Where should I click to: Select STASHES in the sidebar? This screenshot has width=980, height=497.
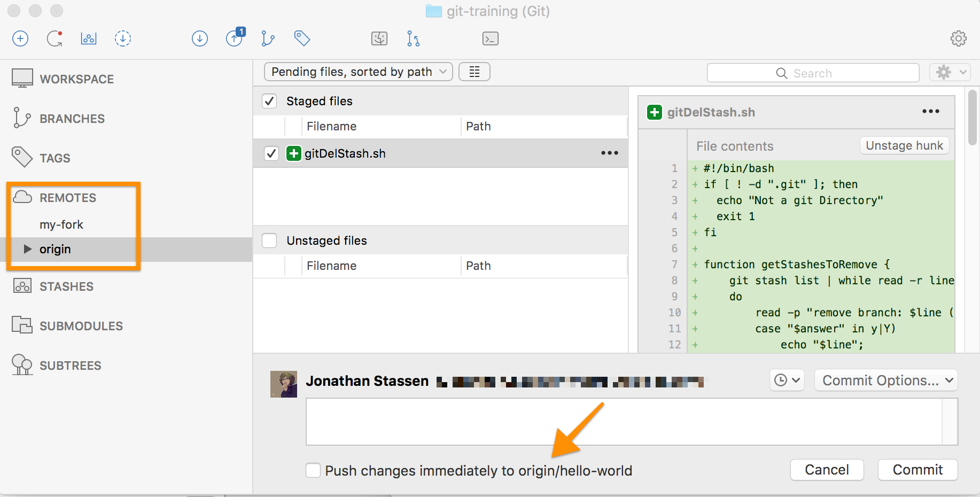click(x=66, y=286)
